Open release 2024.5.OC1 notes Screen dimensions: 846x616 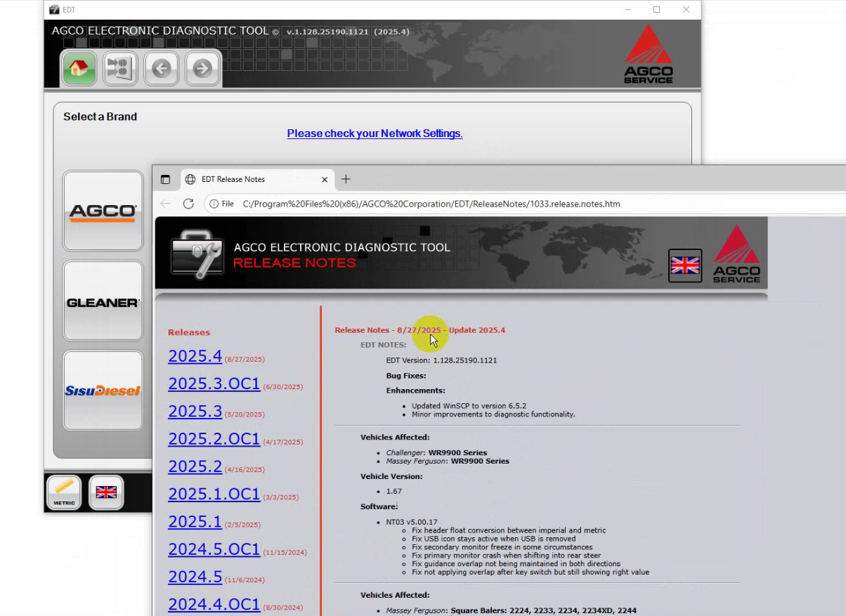(x=214, y=549)
